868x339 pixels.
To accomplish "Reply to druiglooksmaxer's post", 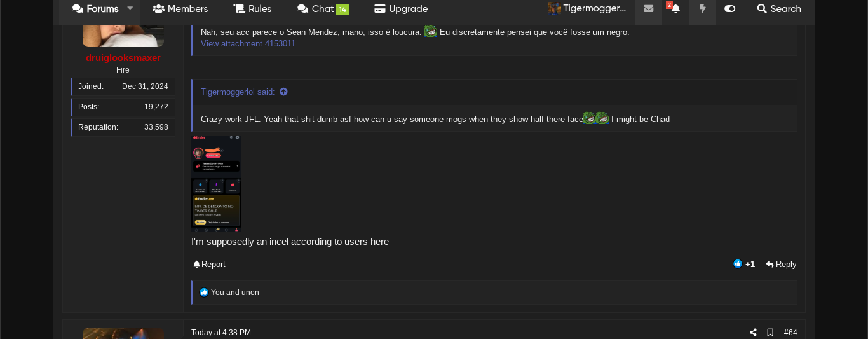I will (x=781, y=265).
